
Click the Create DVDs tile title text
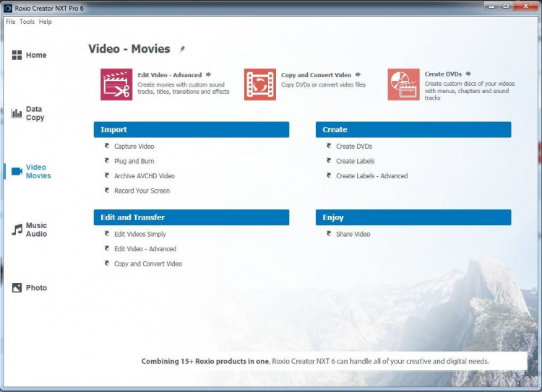(x=443, y=74)
